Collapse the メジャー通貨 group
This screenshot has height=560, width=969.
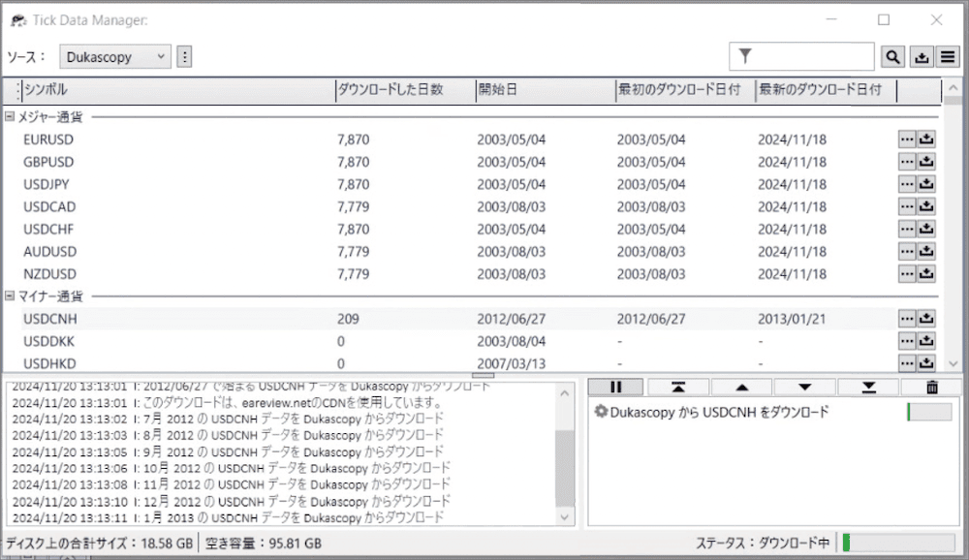point(10,116)
